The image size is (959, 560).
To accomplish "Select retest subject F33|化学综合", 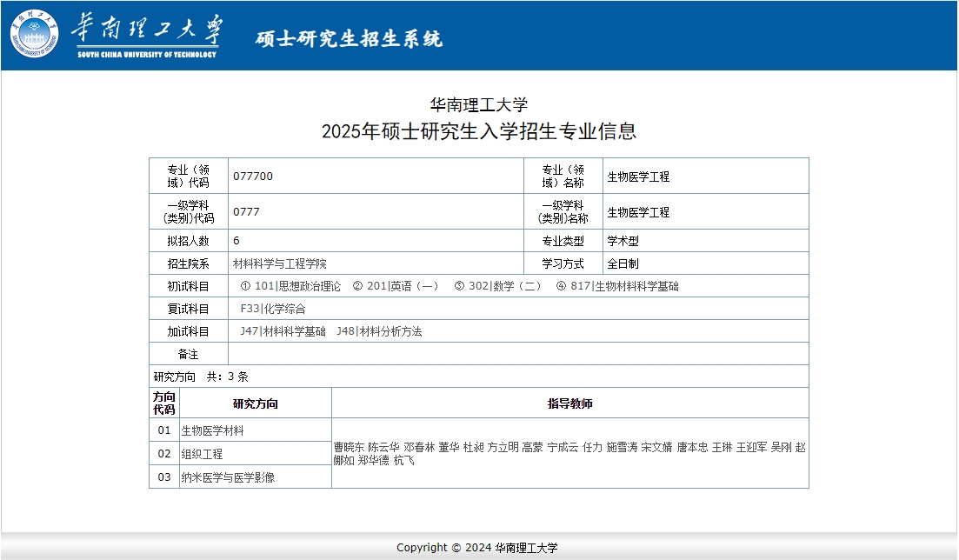I will [273, 309].
